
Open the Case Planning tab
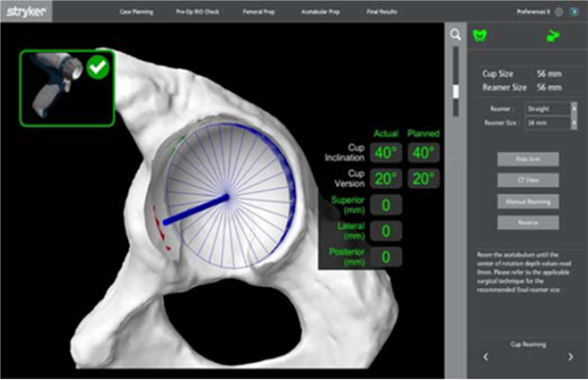tap(136, 12)
